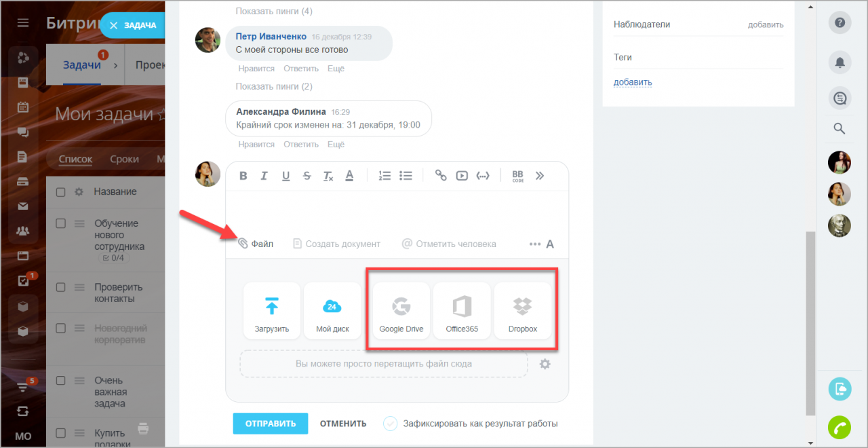Cancel the comment with ОТМЕНИТЬ

(x=343, y=424)
